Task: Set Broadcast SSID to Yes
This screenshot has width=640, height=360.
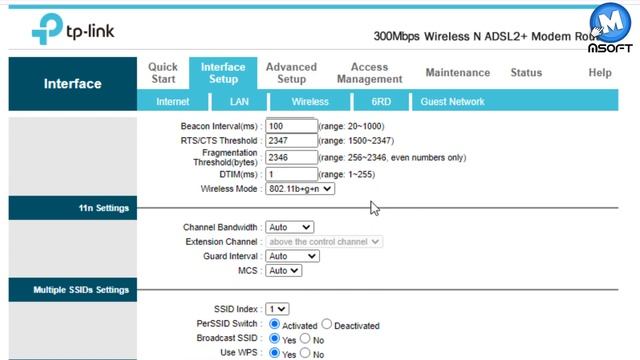Action: click(x=274, y=338)
